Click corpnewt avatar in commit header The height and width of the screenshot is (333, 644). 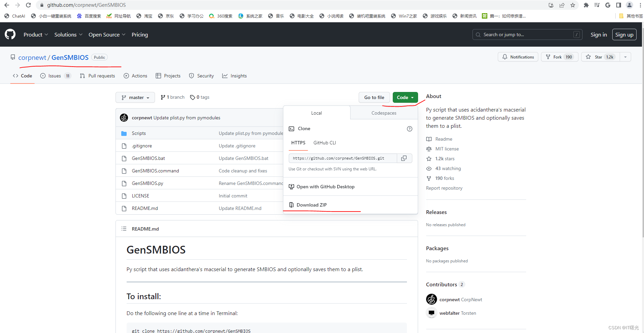pos(124,118)
